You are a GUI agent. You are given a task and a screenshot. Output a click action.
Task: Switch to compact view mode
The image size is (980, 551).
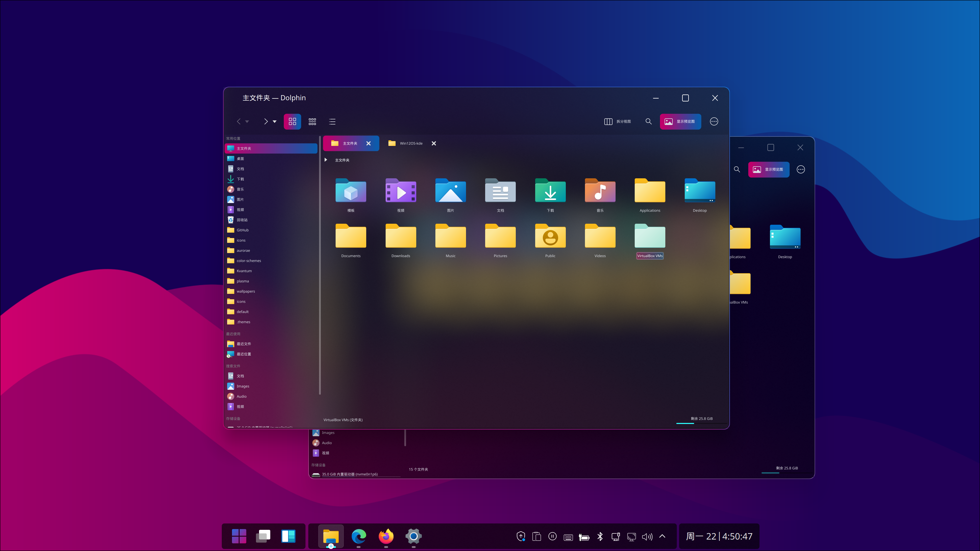312,122
